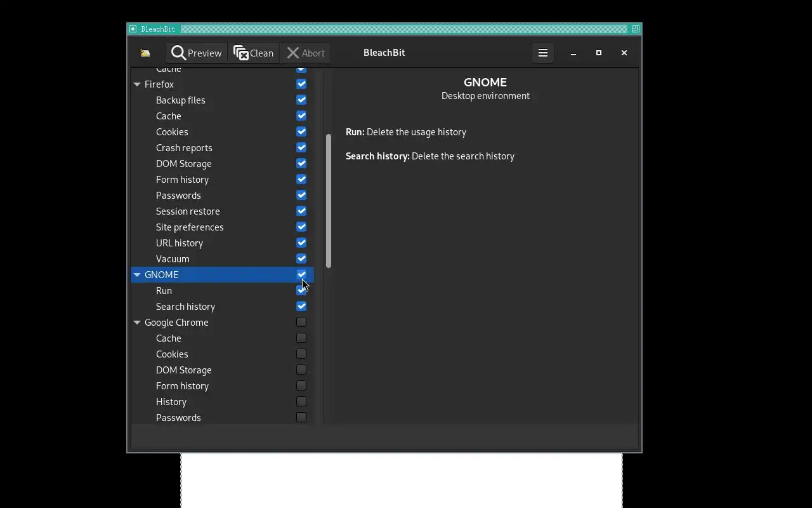Click the Clean button
Screen dimensions: 812x508
(x=254, y=53)
